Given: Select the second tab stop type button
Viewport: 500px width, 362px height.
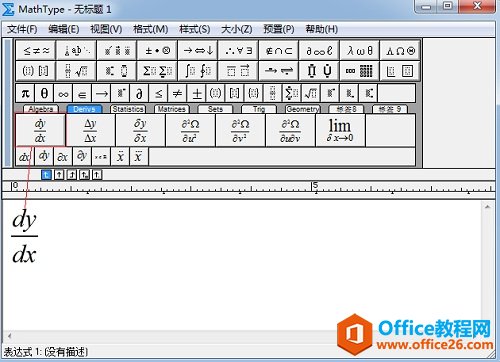Looking at the screenshot, I should 59,175.
